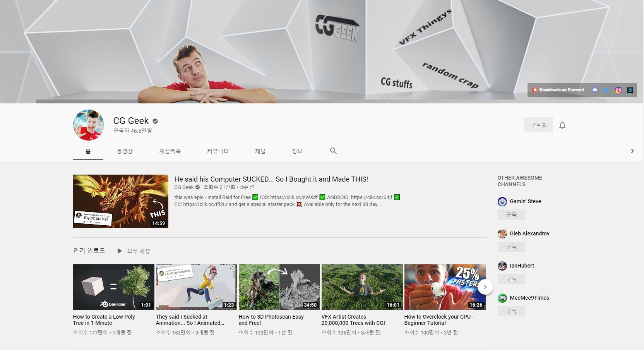
Task: Click 'How to 3D Photoscan Easy and Free!' title
Action: click(271, 320)
